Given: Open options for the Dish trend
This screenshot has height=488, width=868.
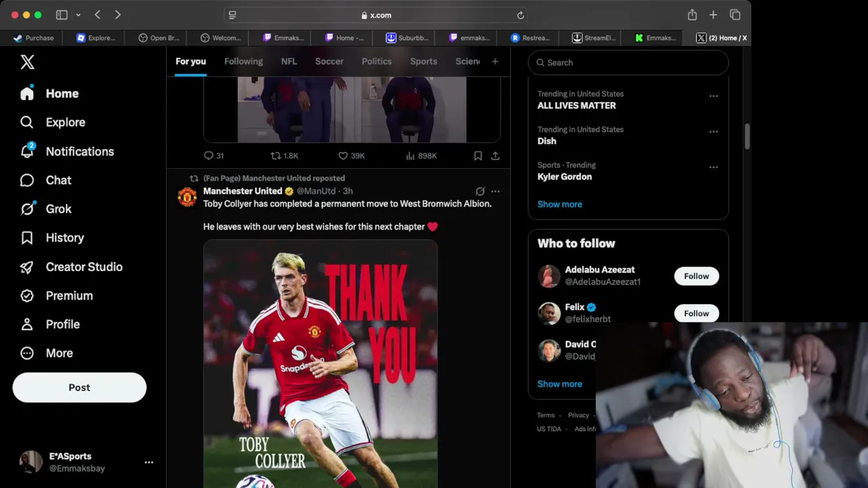Looking at the screenshot, I should [713, 131].
